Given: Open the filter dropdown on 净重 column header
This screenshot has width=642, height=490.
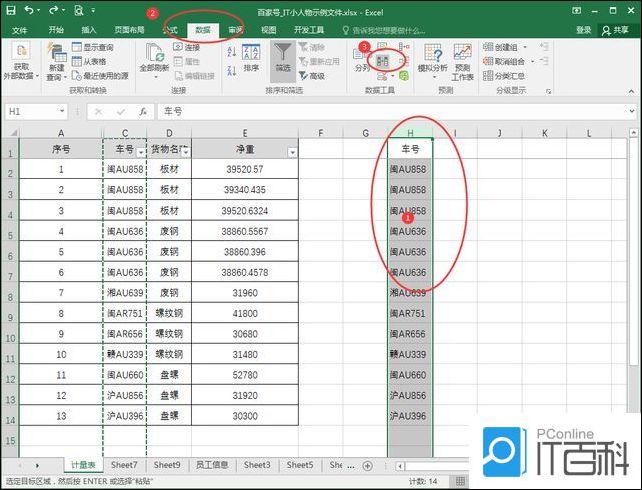Looking at the screenshot, I should click(x=292, y=152).
